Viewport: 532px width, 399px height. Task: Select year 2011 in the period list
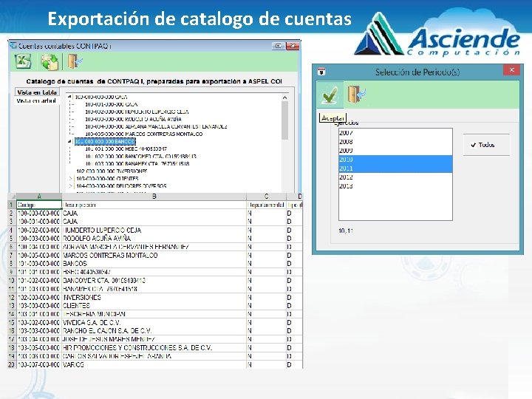pyautogui.click(x=395, y=168)
